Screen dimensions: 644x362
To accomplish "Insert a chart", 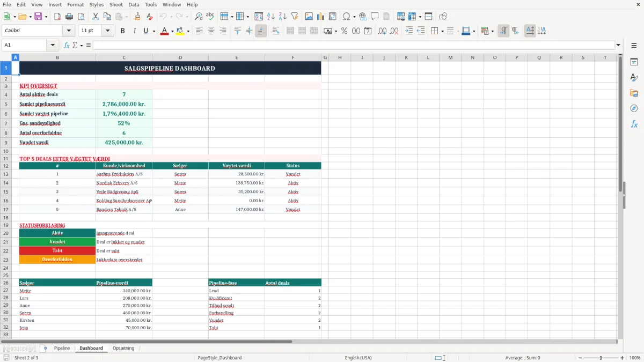I will coord(320,17).
